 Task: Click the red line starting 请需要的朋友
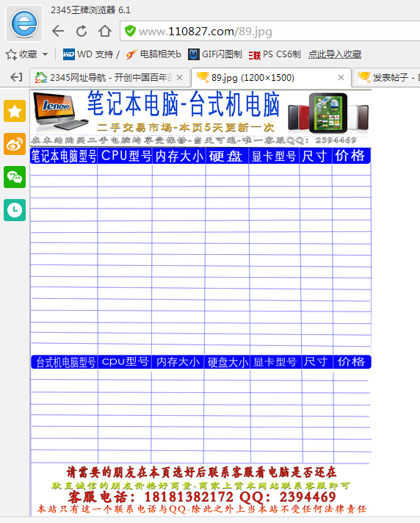point(201,472)
